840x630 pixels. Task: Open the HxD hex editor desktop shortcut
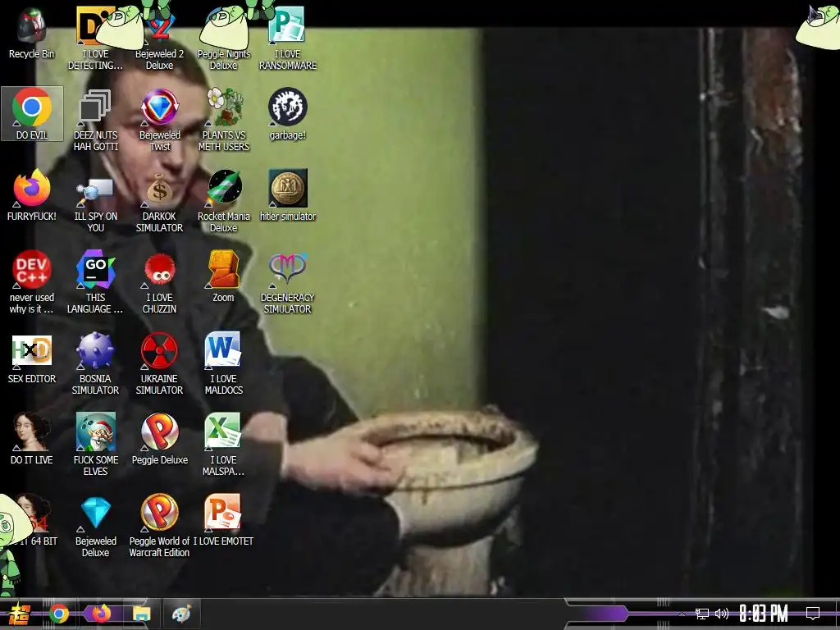point(32,358)
